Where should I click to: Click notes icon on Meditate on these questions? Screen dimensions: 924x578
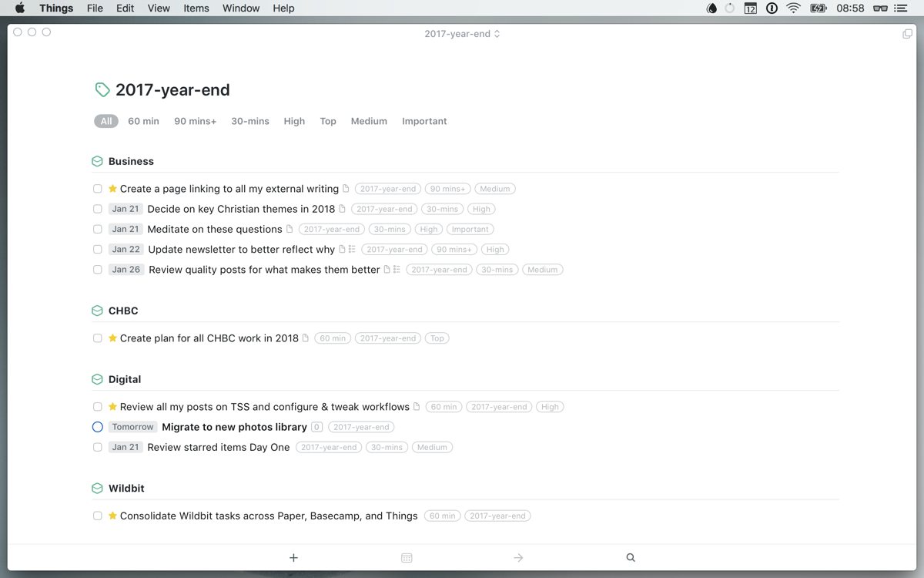(x=290, y=229)
